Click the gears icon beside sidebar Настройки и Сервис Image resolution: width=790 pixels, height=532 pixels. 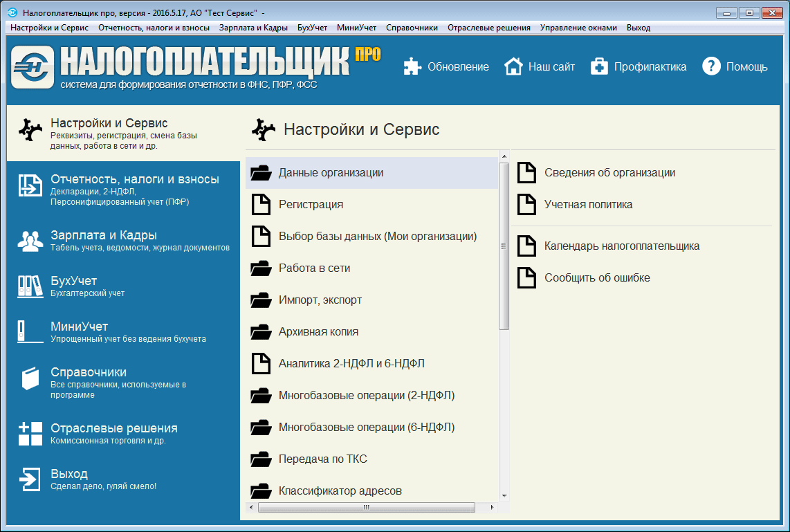click(x=30, y=129)
